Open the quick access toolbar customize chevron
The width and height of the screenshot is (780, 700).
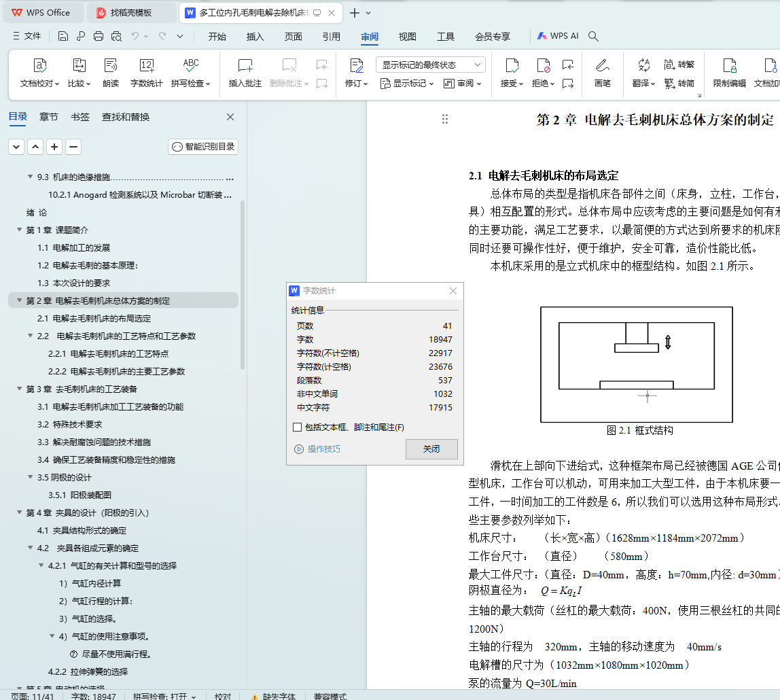click(x=180, y=36)
